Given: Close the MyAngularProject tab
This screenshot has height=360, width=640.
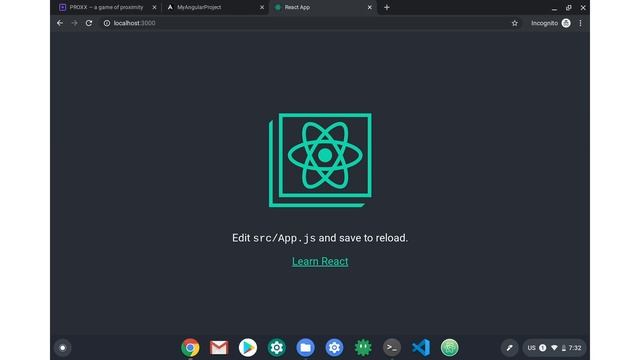Looking at the screenshot, I should 262,7.
